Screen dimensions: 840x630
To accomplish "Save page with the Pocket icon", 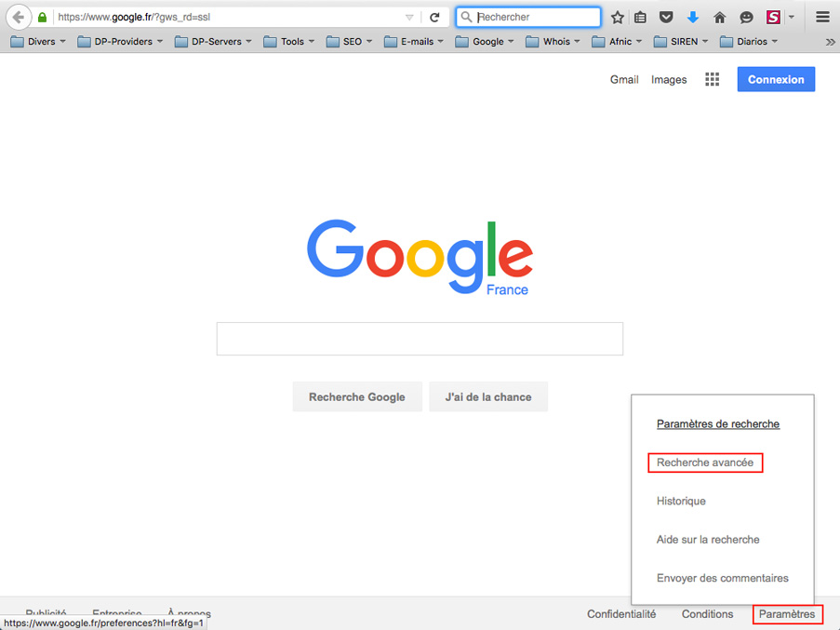I will [x=666, y=17].
